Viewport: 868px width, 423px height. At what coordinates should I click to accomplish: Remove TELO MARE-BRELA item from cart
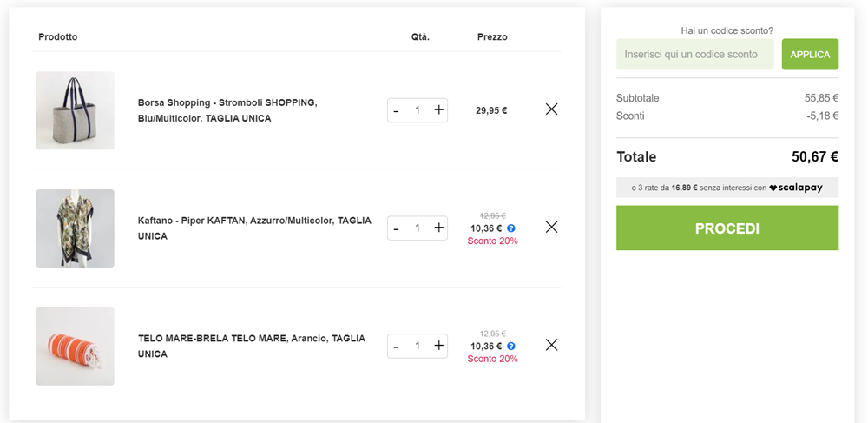click(551, 345)
